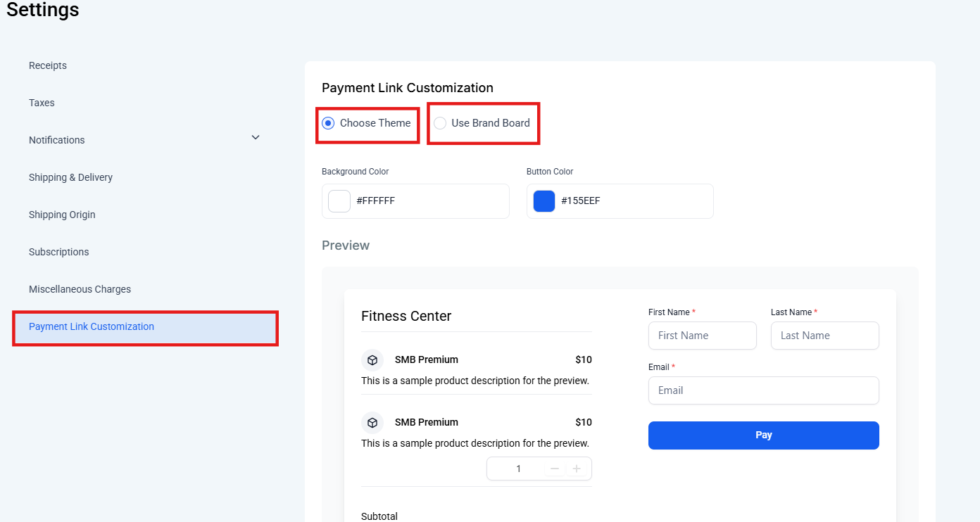This screenshot has width=980, height=522.
Task: Select the Use Brand Board radio option
Action: [x=440, y=123]
